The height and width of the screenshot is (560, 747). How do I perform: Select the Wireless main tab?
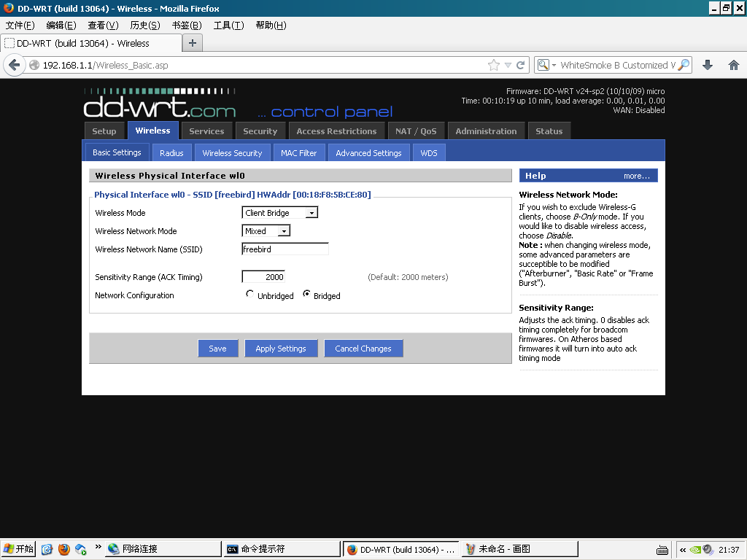pos(152,131)
